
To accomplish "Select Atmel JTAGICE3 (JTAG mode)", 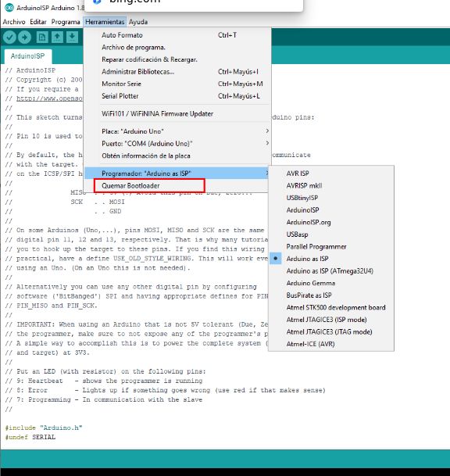I will [x=331, y=332].
